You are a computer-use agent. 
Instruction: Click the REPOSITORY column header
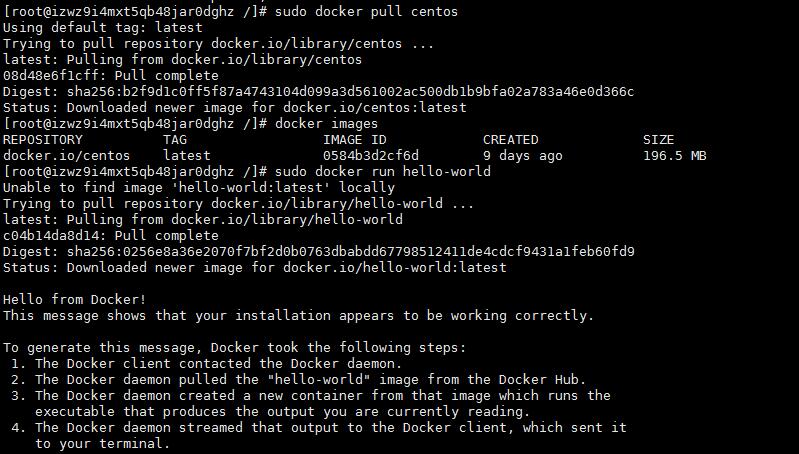[43, 140]
